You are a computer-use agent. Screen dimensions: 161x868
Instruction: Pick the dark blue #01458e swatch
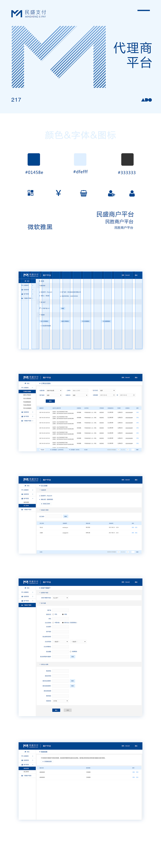[x=34, y=159]
